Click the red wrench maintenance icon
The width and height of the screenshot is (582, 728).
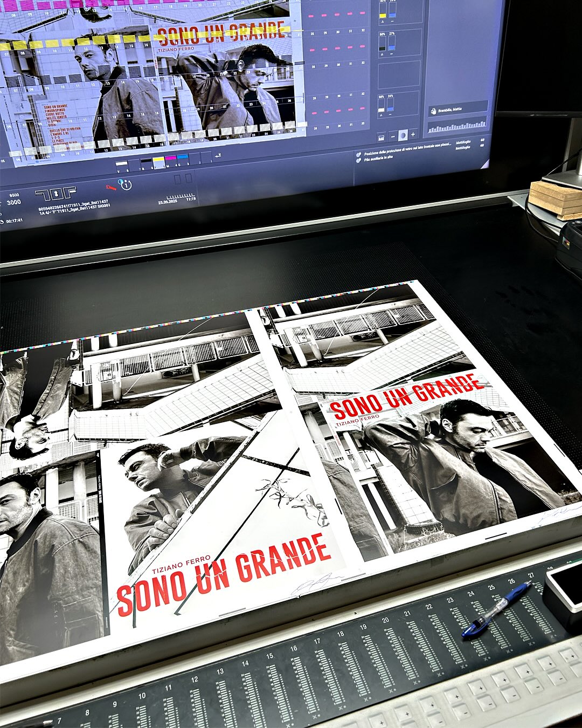[x=111, y=187]
